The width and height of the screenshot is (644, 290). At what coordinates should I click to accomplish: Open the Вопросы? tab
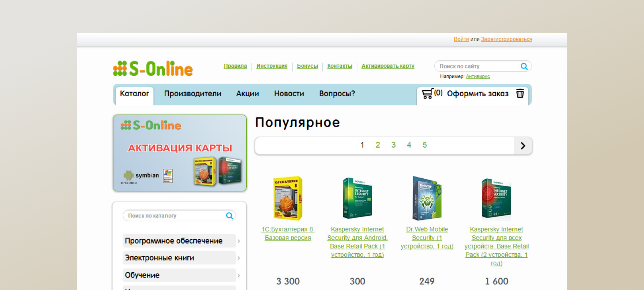click(337, 94)
